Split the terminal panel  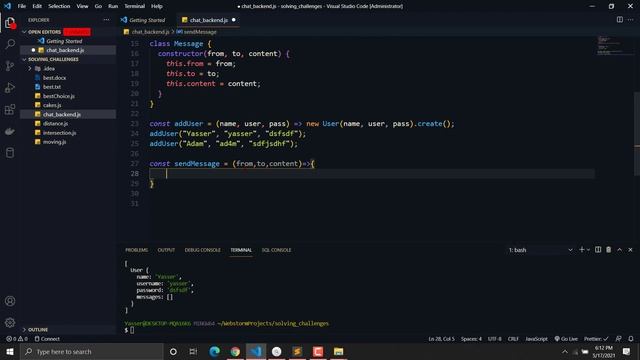598,250
